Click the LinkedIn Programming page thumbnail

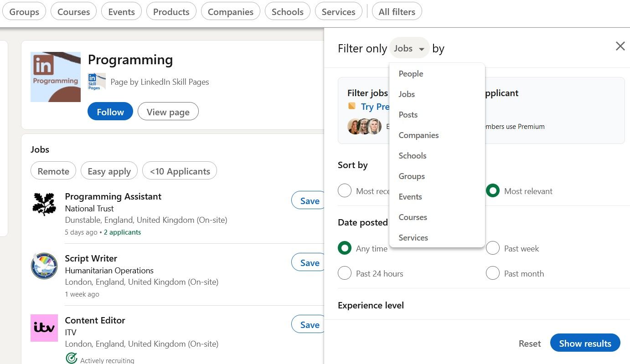pyautogui.click(x=56, y=77)
